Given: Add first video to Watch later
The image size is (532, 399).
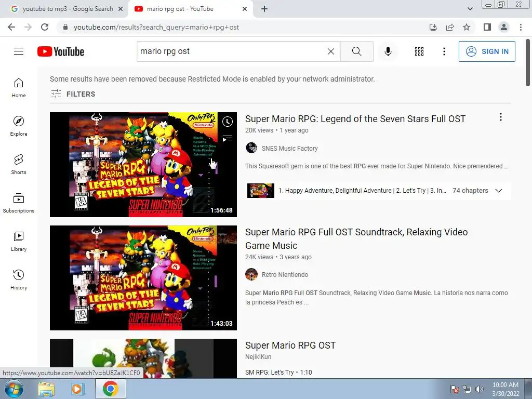Looking at the screenshot, I should click(x=228, y=122).
